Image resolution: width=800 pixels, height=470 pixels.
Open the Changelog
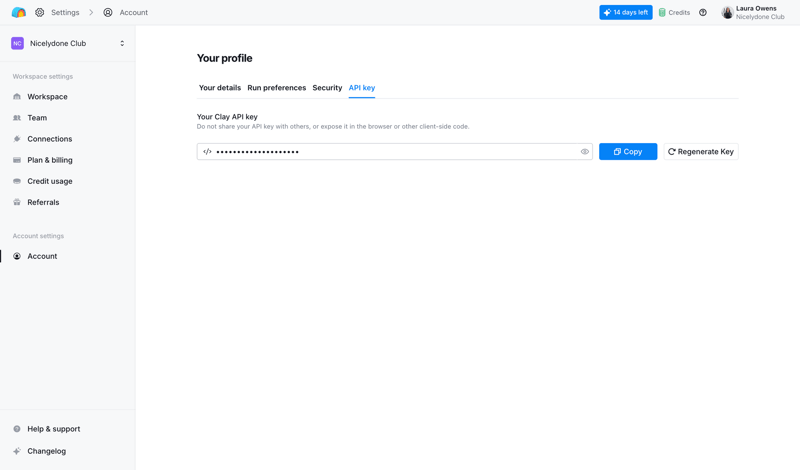pyautogui.click(x=46, y=451)
